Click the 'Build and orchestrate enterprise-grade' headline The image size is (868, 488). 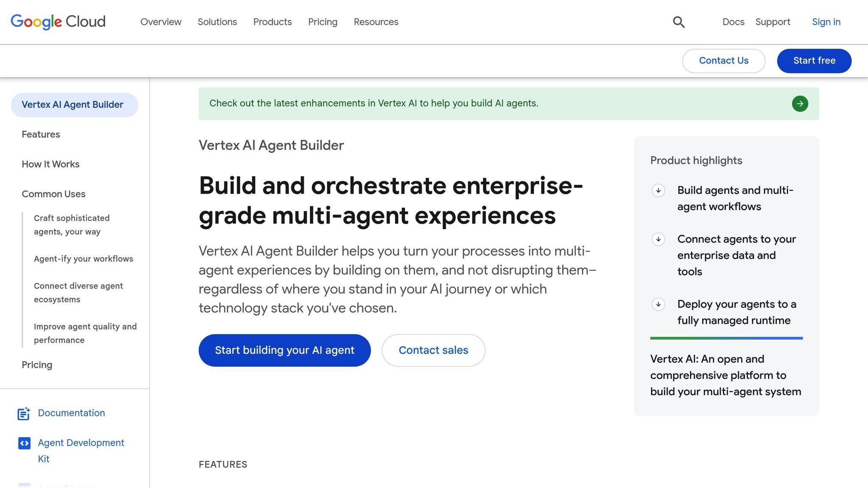click(x=391, y=201)
